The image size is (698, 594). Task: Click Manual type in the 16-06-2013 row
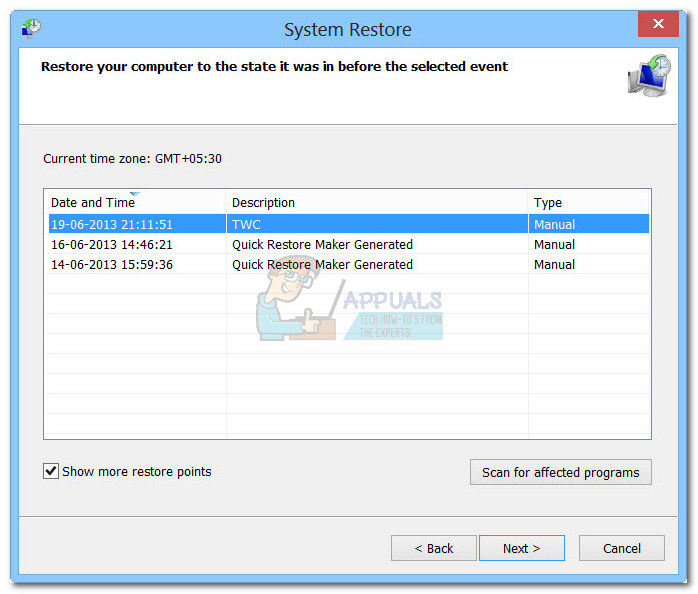(x=554, y=244)
